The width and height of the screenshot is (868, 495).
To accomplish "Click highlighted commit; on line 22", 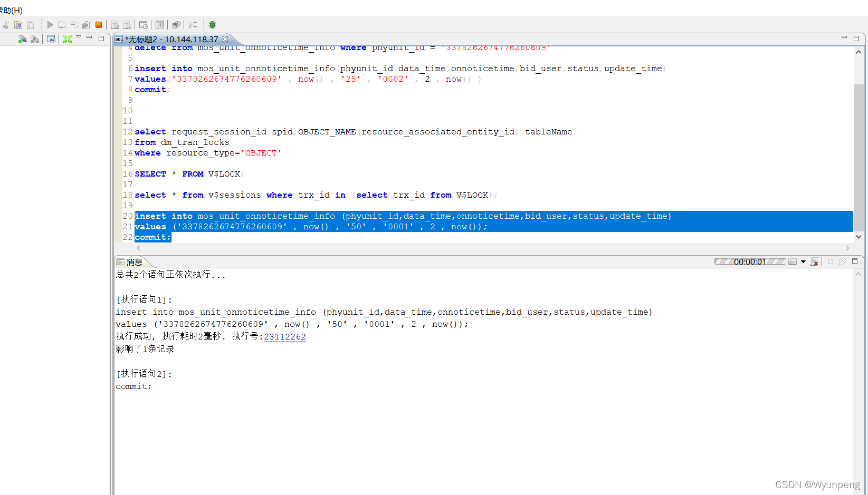I will (x=153, y=237).
